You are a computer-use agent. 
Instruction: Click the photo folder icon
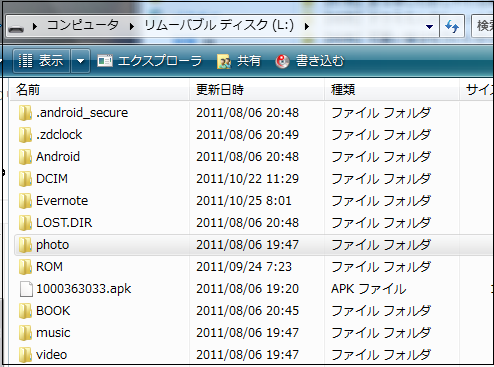click(26, 245)
